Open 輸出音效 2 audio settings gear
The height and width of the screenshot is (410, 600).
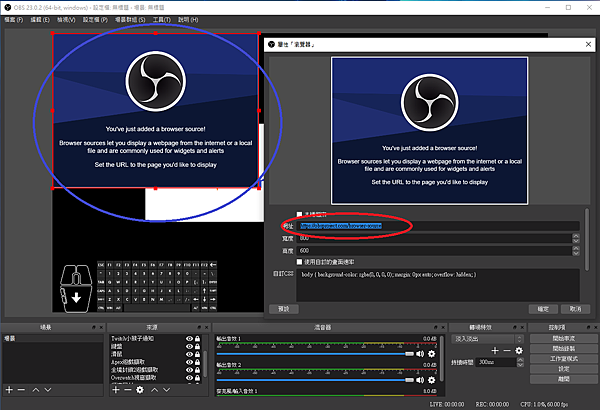pos(432,380)
